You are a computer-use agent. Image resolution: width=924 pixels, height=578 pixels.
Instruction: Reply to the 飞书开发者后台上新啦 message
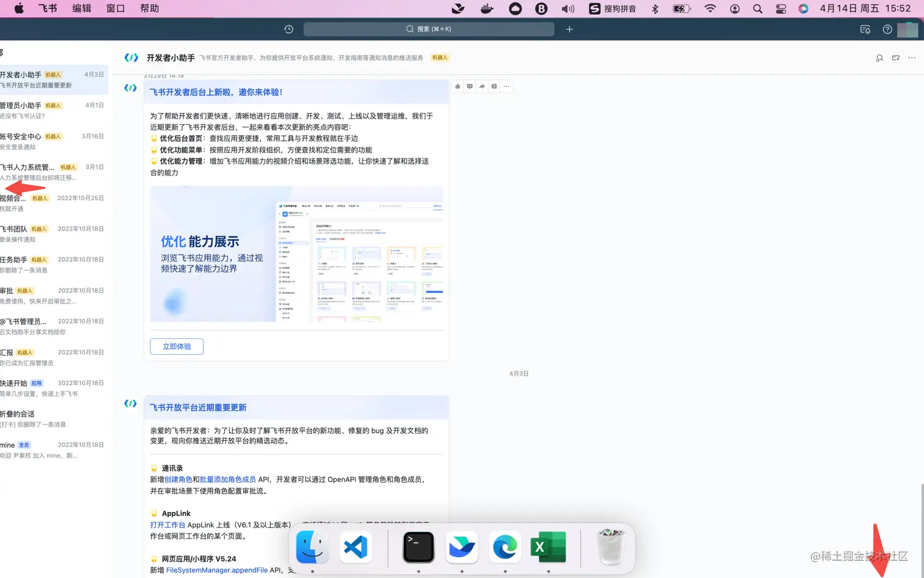[x=470, y=86]
